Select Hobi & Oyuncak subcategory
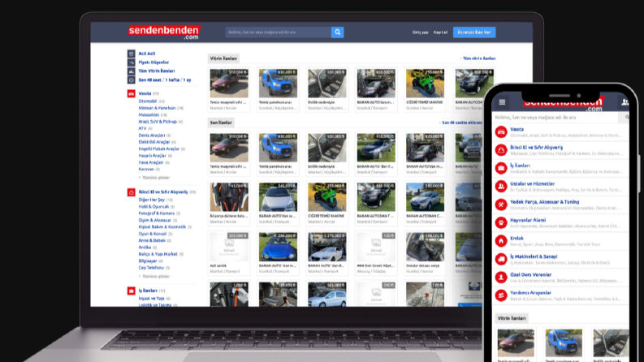This screenshot has width=644, height=362. [153, 206]
